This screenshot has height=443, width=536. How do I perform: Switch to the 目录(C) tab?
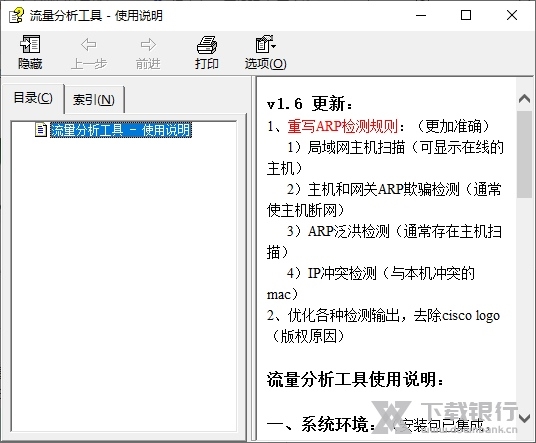point(33,98)
